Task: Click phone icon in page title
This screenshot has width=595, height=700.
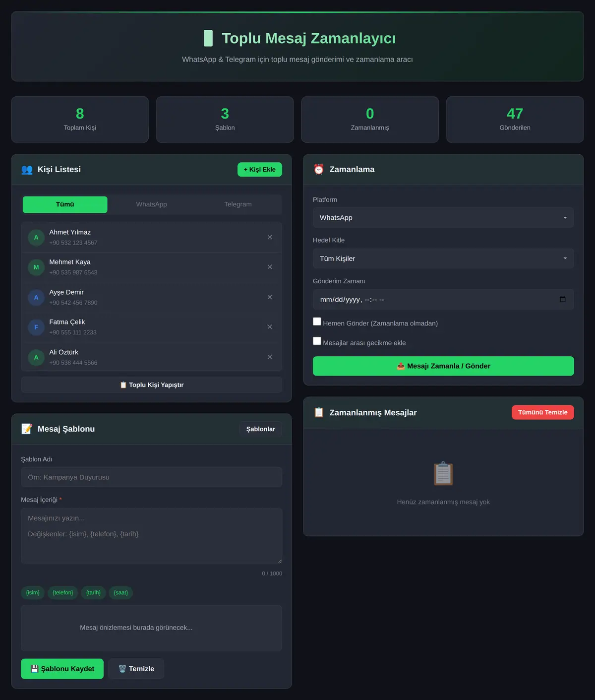Action: 208,38
